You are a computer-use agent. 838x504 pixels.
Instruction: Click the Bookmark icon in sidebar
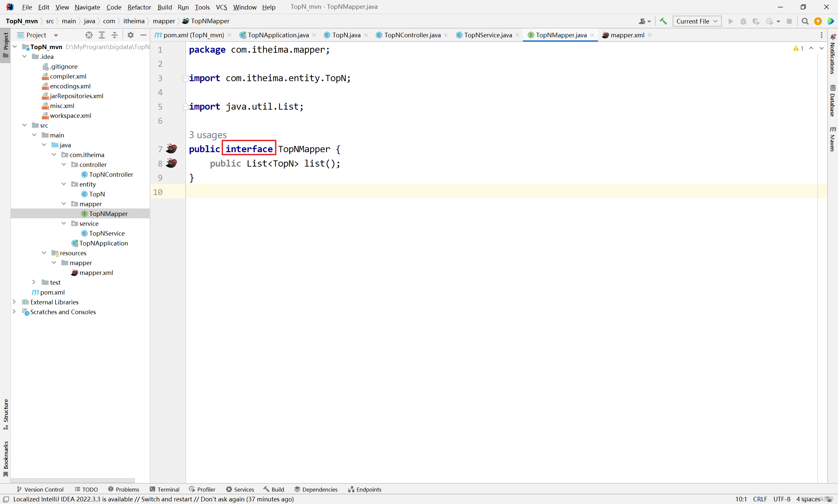pos(5,473)
